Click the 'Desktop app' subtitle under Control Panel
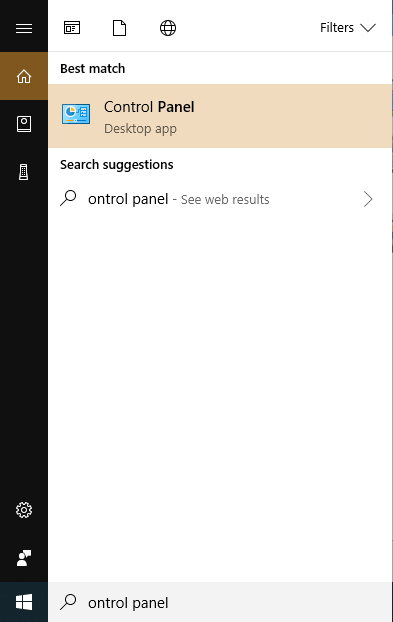 [140, 129]
